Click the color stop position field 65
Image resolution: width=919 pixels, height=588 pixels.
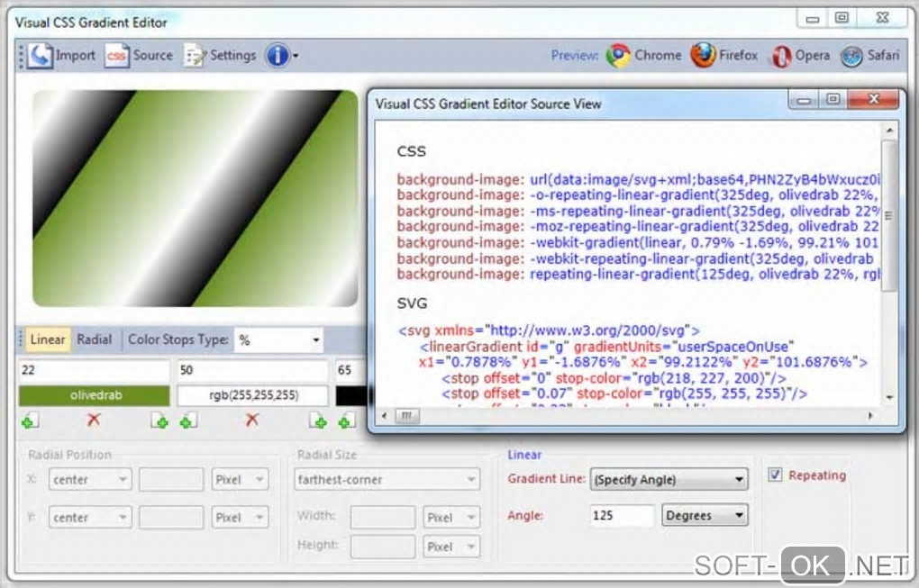(350, 370)
